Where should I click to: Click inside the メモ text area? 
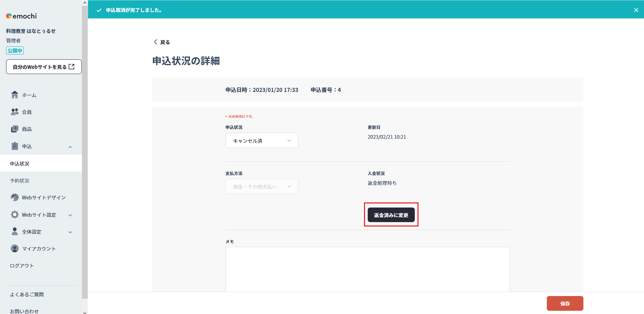367,269
